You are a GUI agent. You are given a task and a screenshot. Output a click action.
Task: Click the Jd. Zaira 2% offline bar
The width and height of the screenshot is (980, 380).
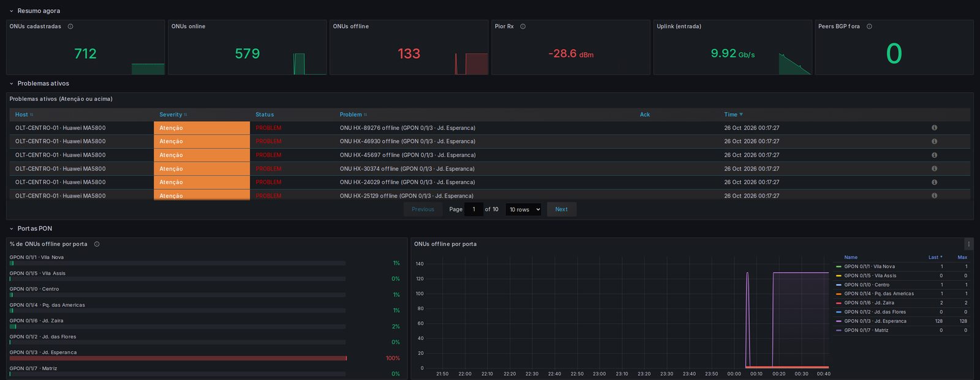[178, 326]
